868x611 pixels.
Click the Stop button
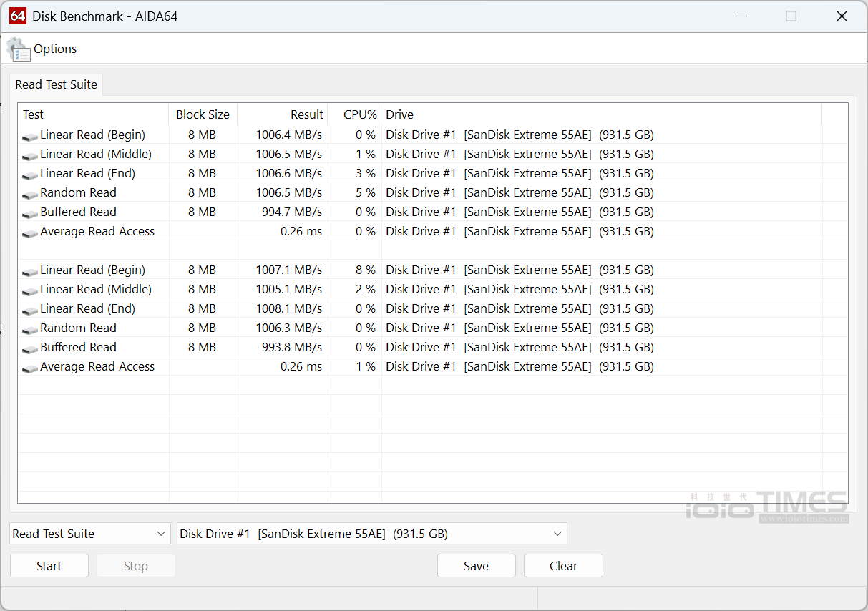pos(135,565)
